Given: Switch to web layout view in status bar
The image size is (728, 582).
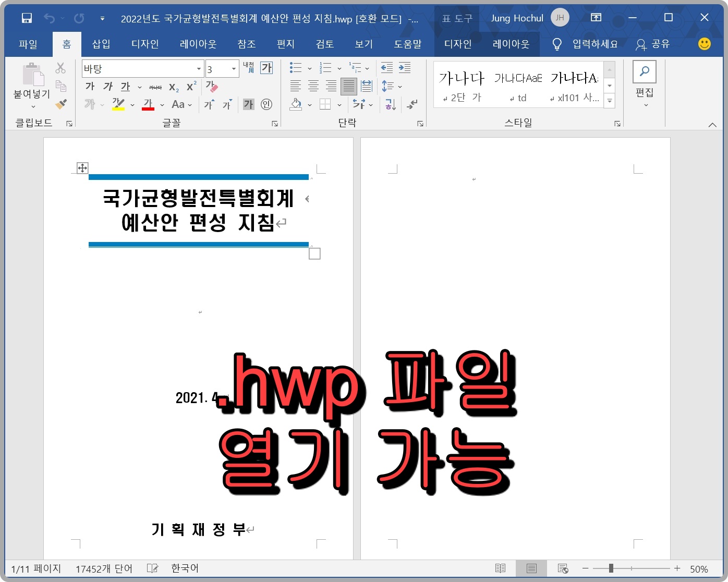Looking at the screenshot, I should point(563,568).
